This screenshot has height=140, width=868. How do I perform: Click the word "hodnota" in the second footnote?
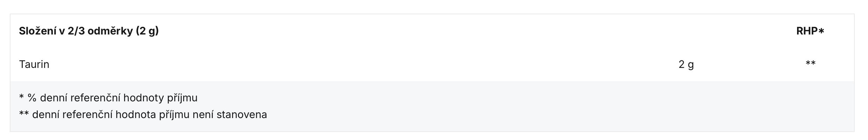click(x=136, y=115)
